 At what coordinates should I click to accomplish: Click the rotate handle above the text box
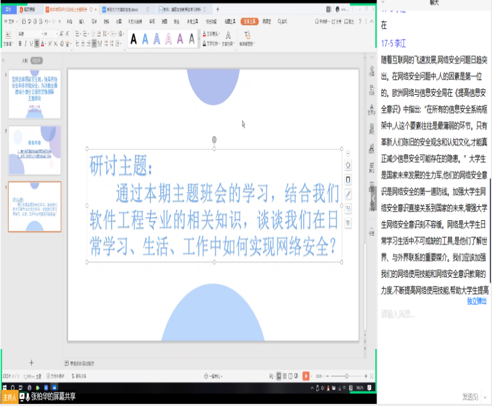click(x=214, y=139)
